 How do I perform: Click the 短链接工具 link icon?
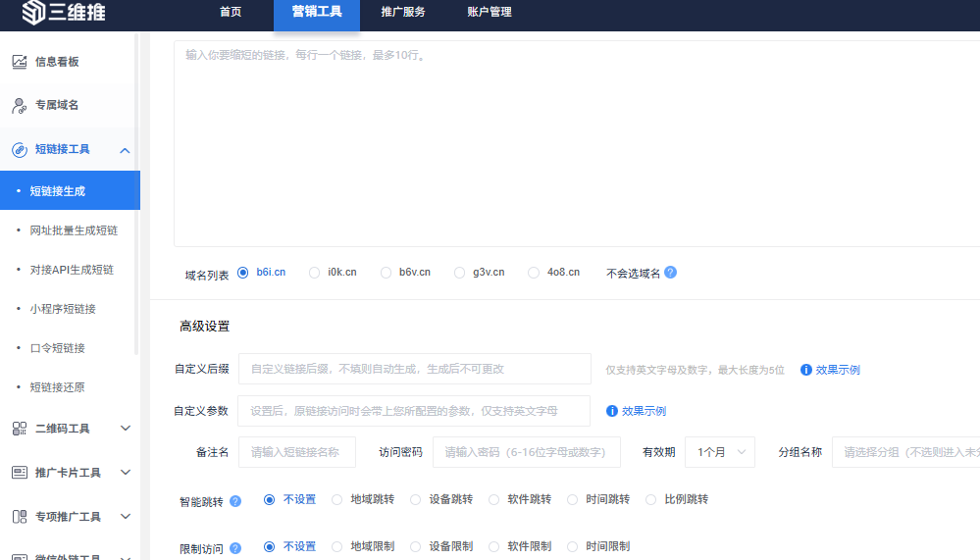[x=20, y=150]
